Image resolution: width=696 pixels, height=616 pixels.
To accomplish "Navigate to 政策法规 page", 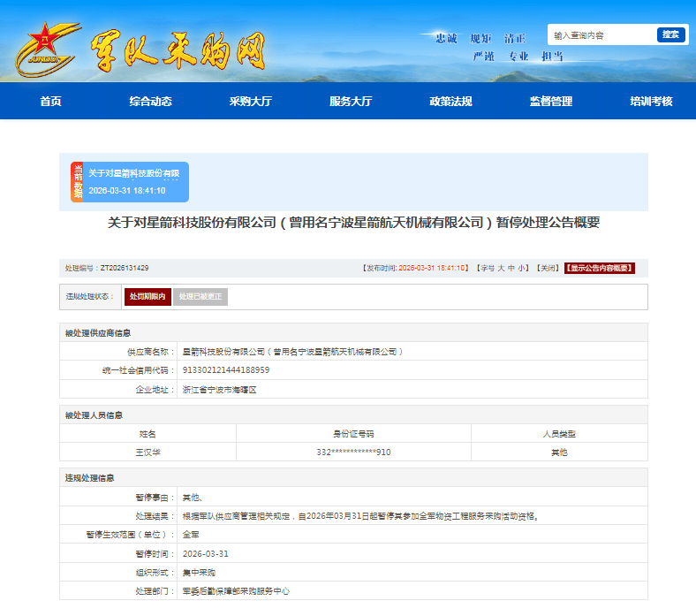I will (450, 102).
